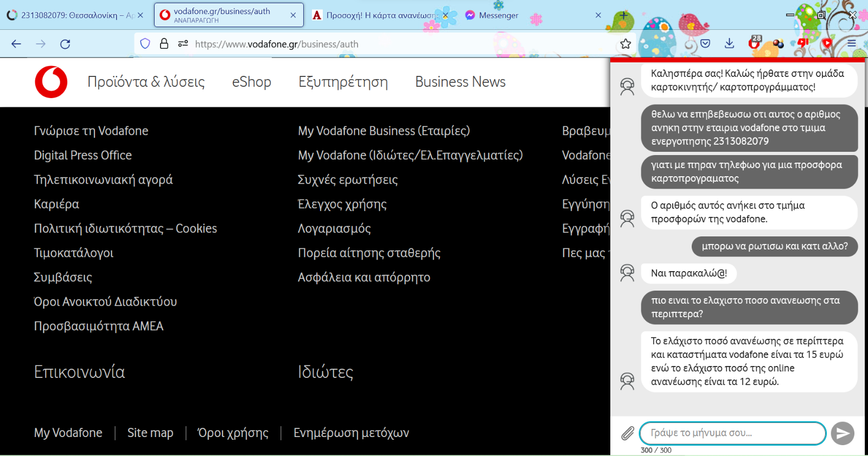This screenshot has height=456, width=868.
Task: Go back to the previous page
Action: coord(16,44)
